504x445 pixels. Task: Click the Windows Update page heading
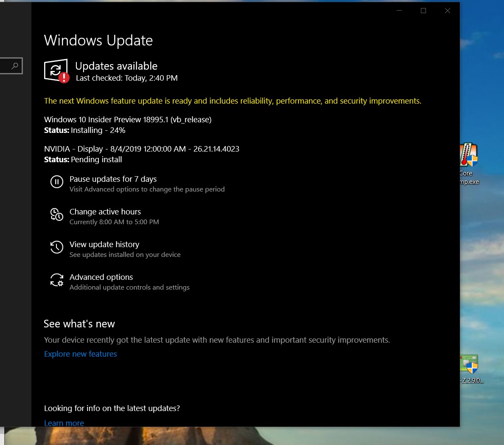(98, 40)
